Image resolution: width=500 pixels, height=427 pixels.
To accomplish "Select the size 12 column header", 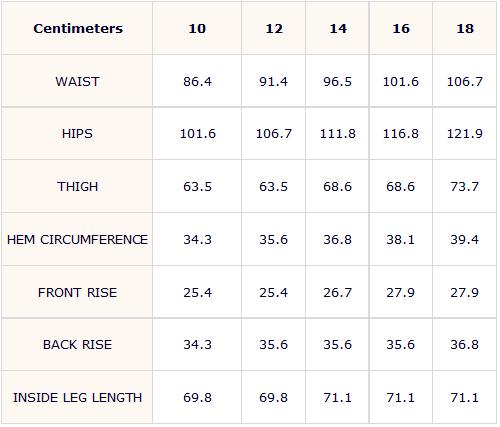I will (274, 29).
